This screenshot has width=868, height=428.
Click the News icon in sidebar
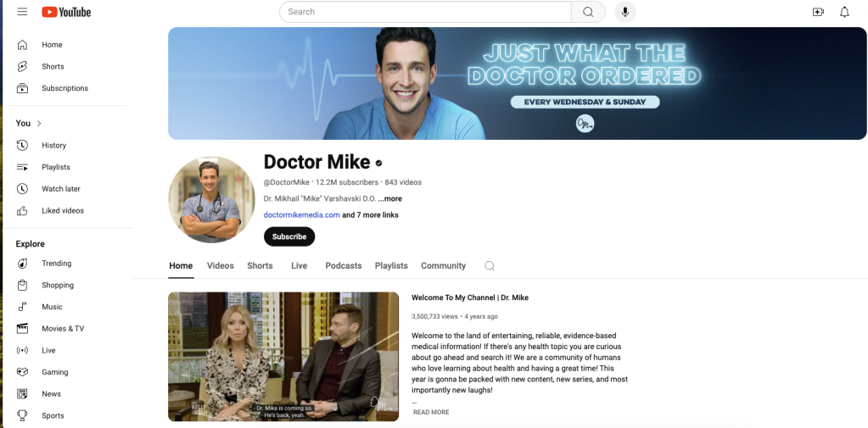click(22, 394)
